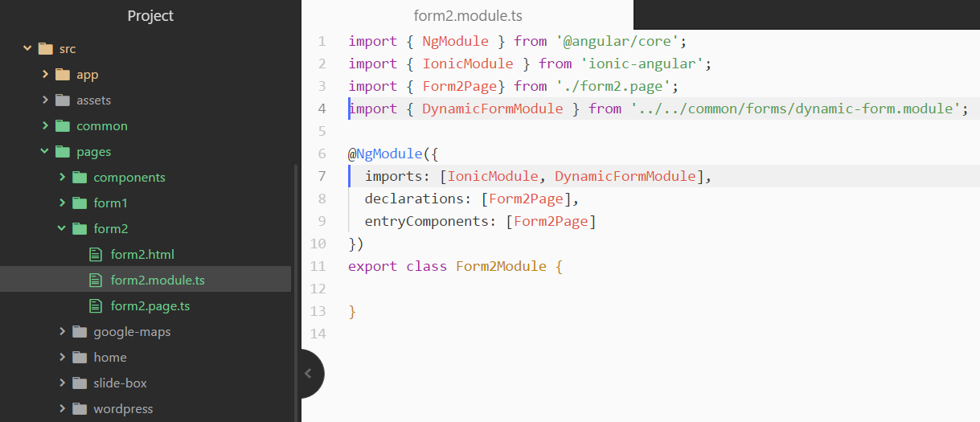Viewport: 980px width, 422px height.
Task: Click the form2.page.ts file icon
Action: pos(96,306)
